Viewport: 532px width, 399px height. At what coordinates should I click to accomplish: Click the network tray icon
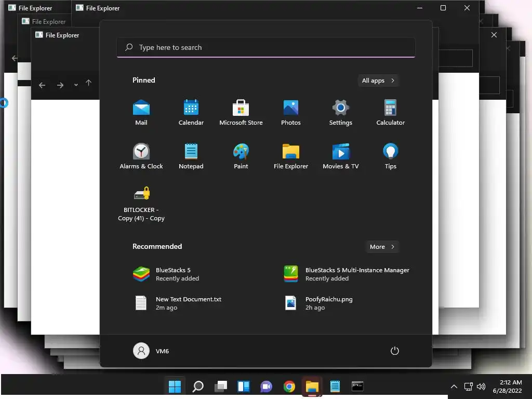click(469, 386)
